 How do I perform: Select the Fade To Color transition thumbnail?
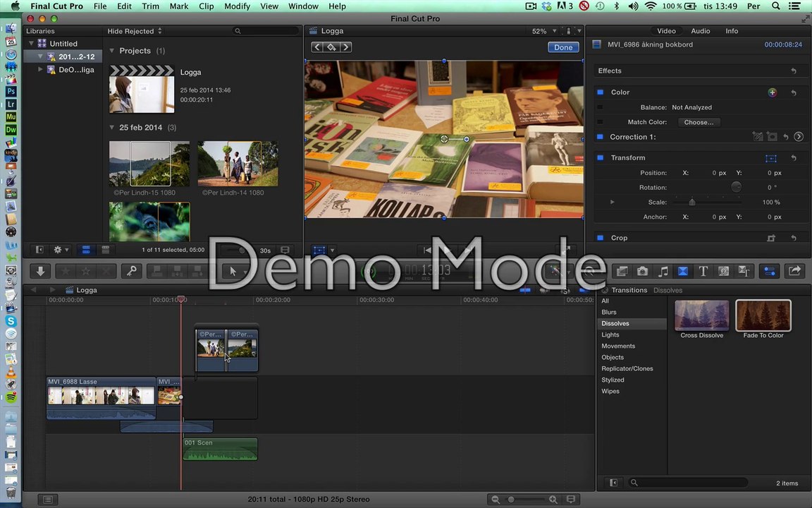(x=763, y=316)
